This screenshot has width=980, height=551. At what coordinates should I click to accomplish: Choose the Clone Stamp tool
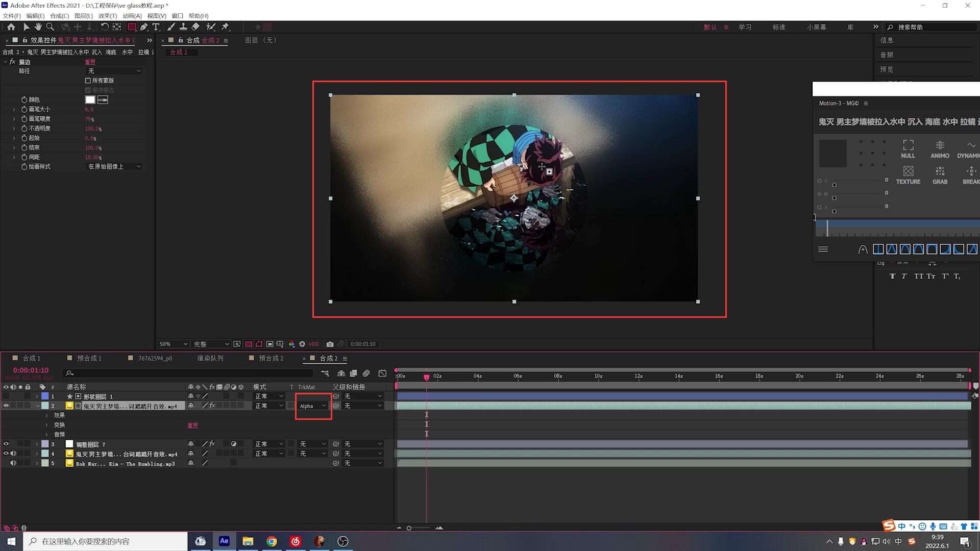pos(183,27)
